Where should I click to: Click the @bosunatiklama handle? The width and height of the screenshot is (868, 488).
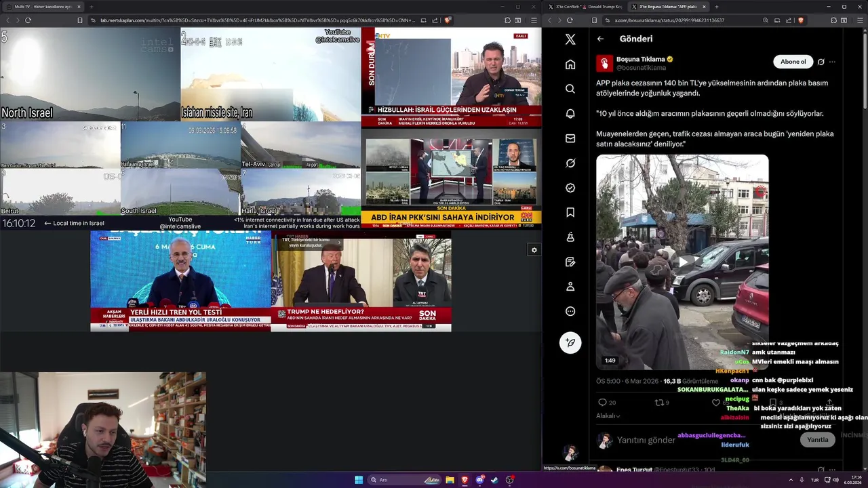tap(641, 68)
